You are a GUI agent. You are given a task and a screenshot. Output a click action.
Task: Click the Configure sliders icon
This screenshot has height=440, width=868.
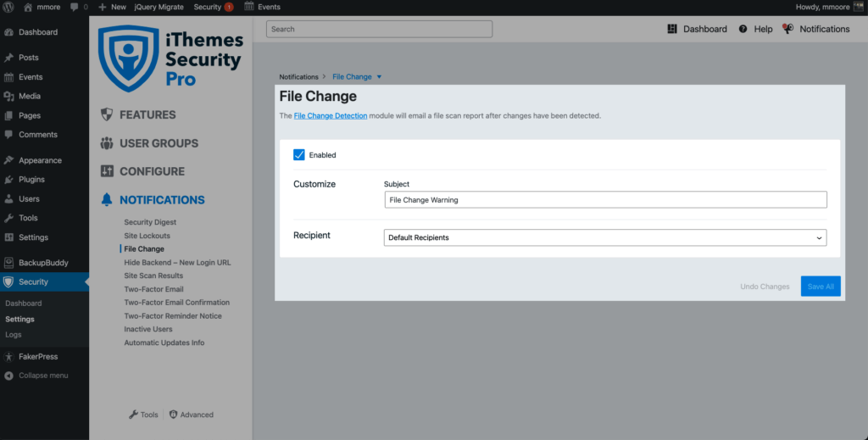[x=107, y=171]
